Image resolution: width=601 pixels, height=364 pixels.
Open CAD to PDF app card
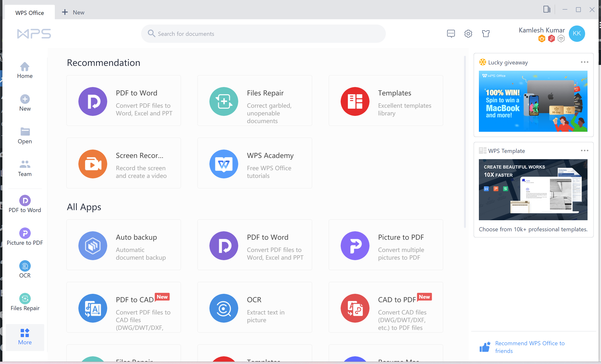point(386,307)
